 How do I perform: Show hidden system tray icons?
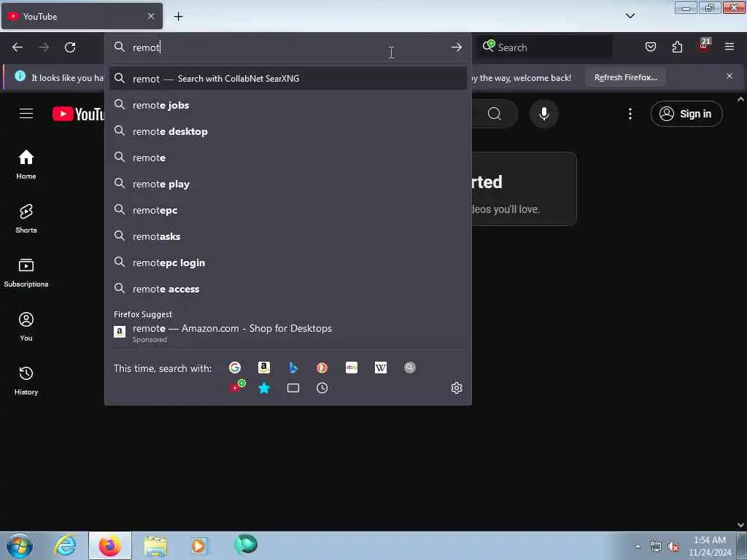pos(638,546)
